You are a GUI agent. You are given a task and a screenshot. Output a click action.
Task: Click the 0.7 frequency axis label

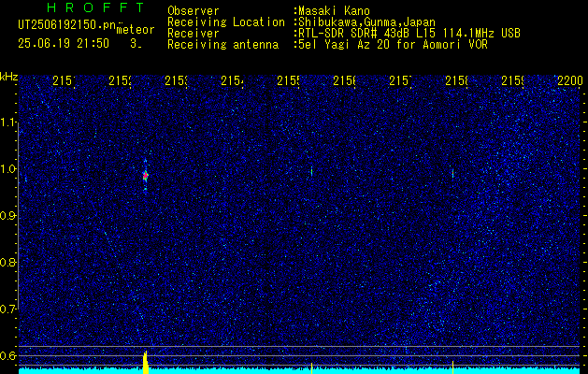tap(7, 309)
